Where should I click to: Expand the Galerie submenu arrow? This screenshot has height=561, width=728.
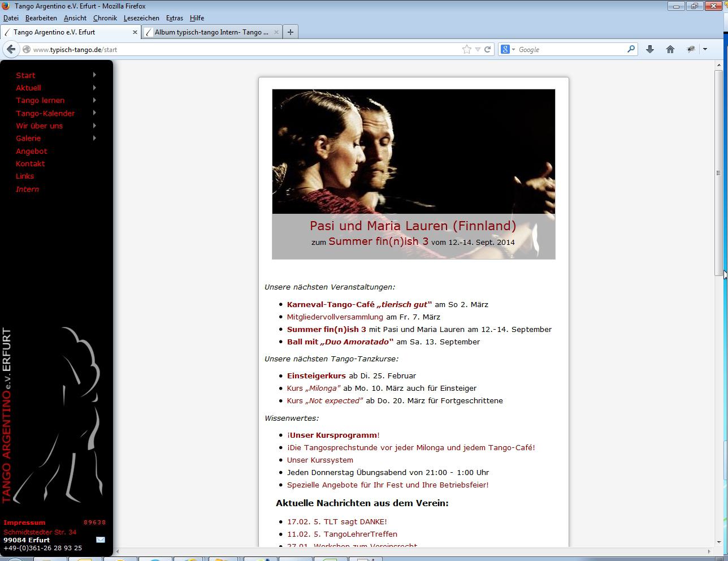94,138
